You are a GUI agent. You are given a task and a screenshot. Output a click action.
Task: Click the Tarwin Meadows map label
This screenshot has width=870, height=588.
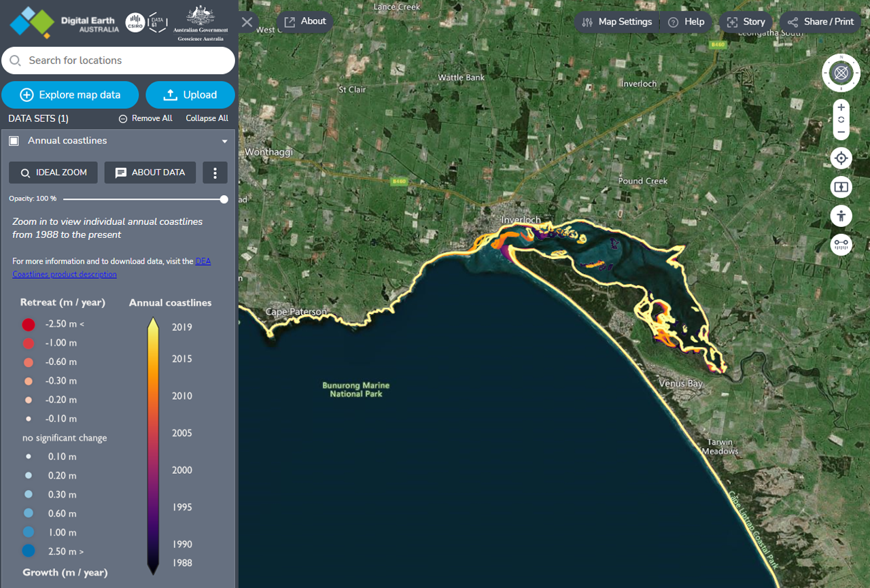click(720, 447)
